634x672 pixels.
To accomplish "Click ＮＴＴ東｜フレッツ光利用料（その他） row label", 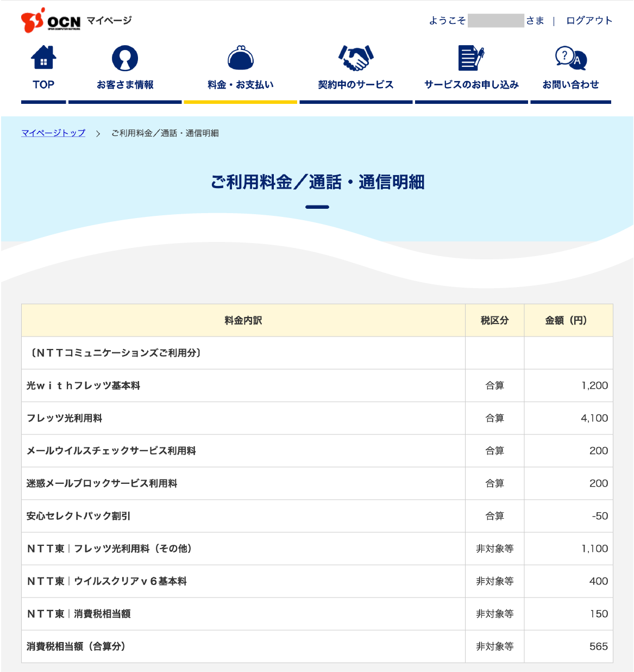I will (110, 549).
